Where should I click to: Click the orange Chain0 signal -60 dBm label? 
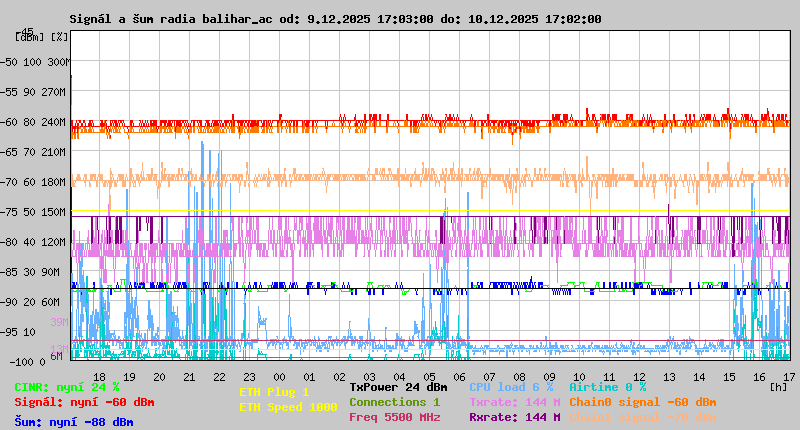pos(642,402)
